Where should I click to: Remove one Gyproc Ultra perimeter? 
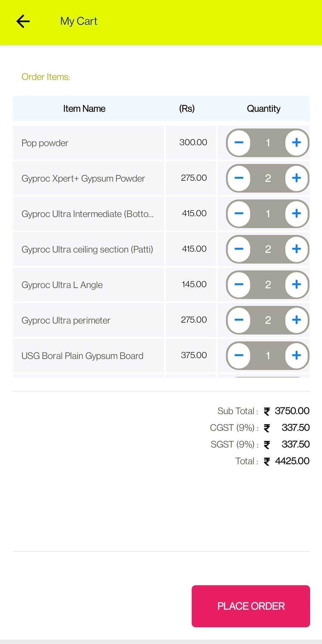pyautogui.click(x=239, y=320)
